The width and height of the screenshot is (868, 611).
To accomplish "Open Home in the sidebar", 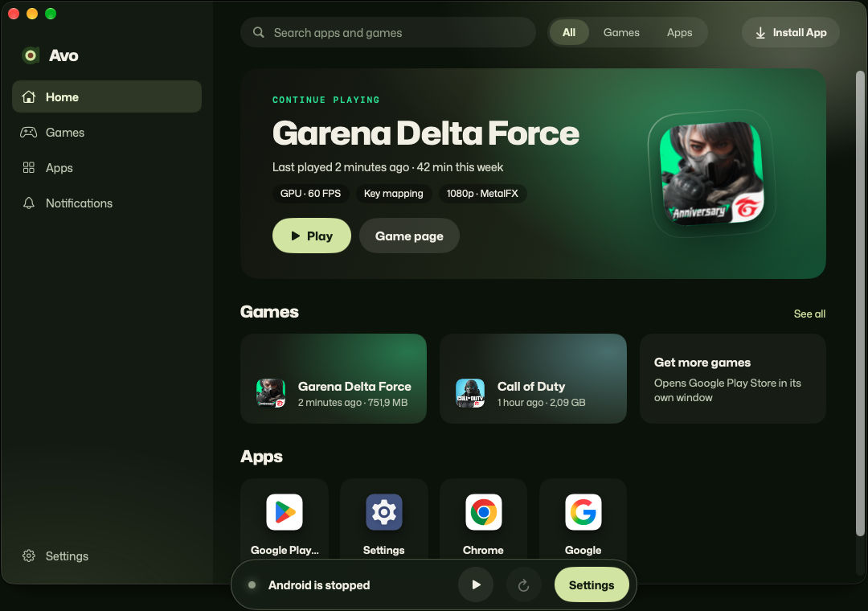I will 107,97.
